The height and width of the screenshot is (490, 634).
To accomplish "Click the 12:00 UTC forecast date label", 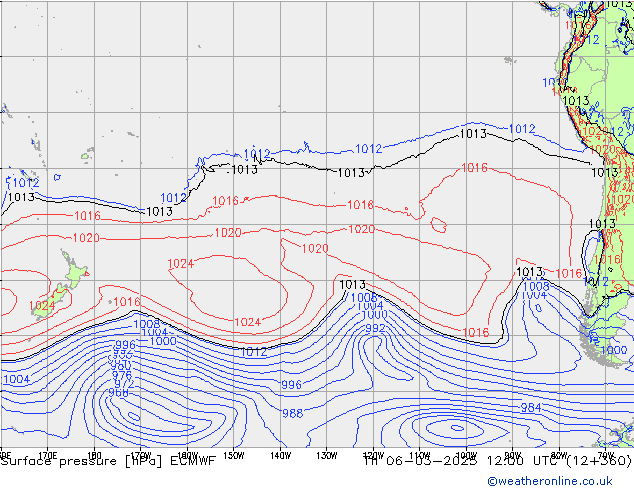I will tap(497, 461).
